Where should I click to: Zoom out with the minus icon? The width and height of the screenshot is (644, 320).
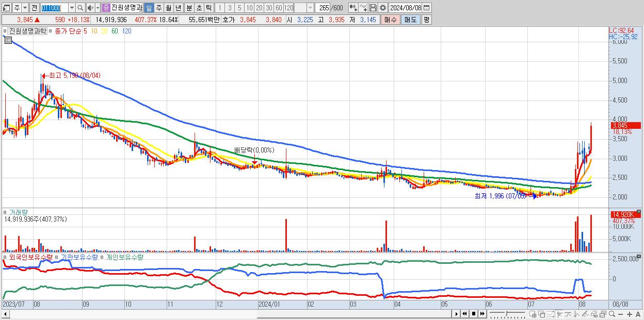[x=621, y=314]
